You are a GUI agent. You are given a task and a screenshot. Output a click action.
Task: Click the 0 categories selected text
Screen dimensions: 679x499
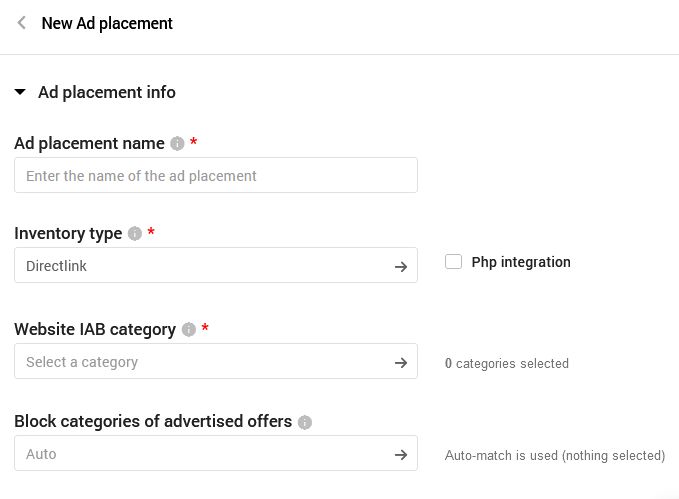507,364
